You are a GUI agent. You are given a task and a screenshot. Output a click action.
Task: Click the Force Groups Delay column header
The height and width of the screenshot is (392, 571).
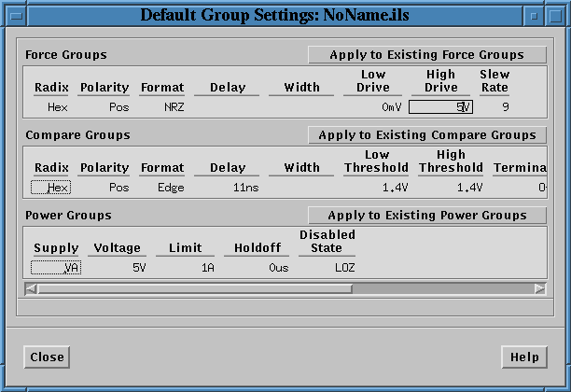pyautogui.click(x=228, y=88)
